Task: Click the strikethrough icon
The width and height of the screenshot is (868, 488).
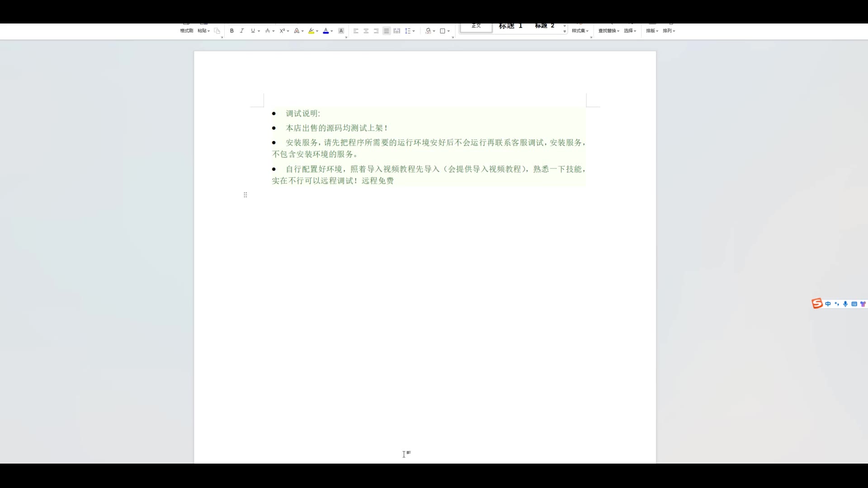Action: click(267, 31)
